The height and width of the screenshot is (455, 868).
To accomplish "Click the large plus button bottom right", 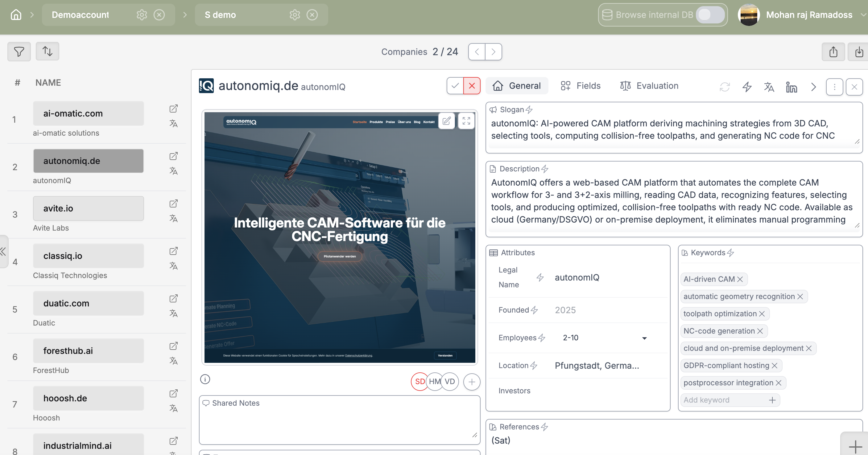I will click(855, 447).
